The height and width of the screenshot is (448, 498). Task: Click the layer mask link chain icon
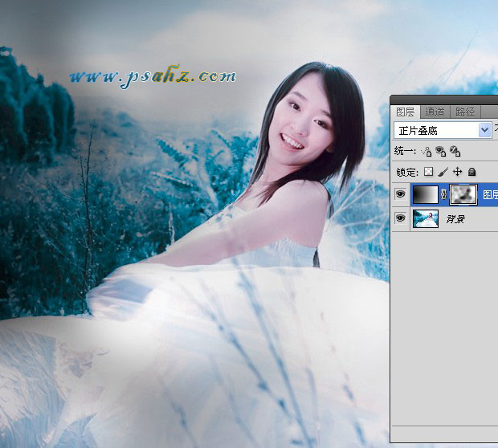tap(443, 194)
